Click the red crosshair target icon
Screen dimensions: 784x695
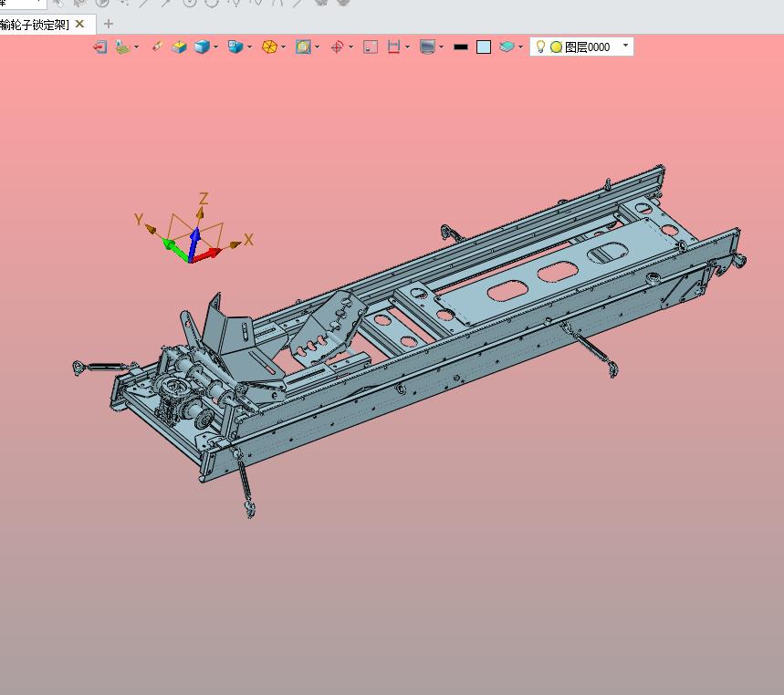click(x=337, y=47)
